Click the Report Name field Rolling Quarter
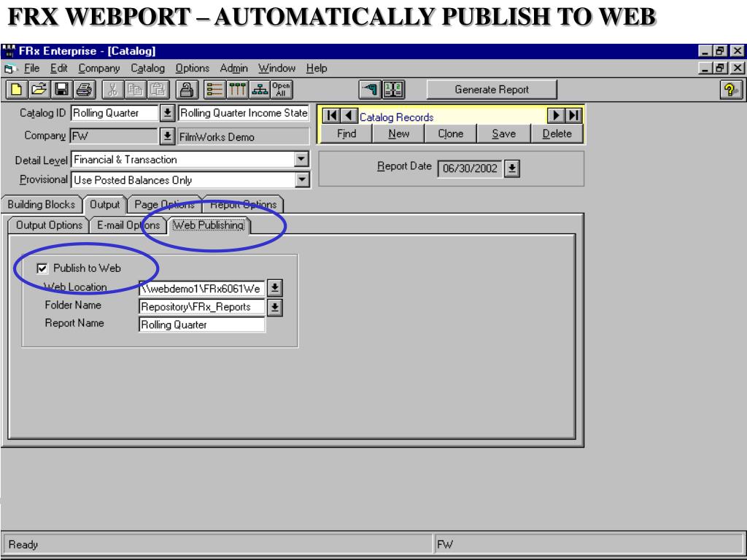 (x=202, y=324)
